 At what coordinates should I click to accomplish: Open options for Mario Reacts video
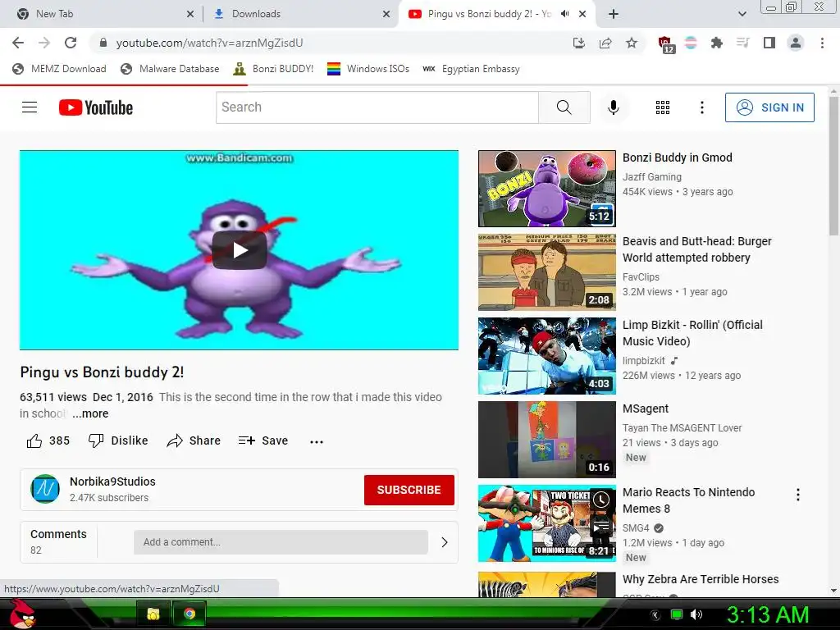click(797, 495)
